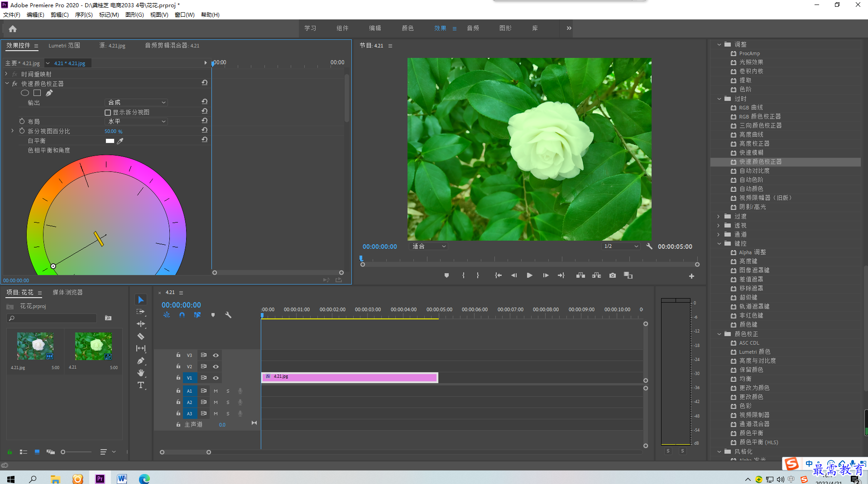This screenshot has height=484, width=868.
Task: Create ellipse mask in effect controls
Action: (x=25, y=93)
